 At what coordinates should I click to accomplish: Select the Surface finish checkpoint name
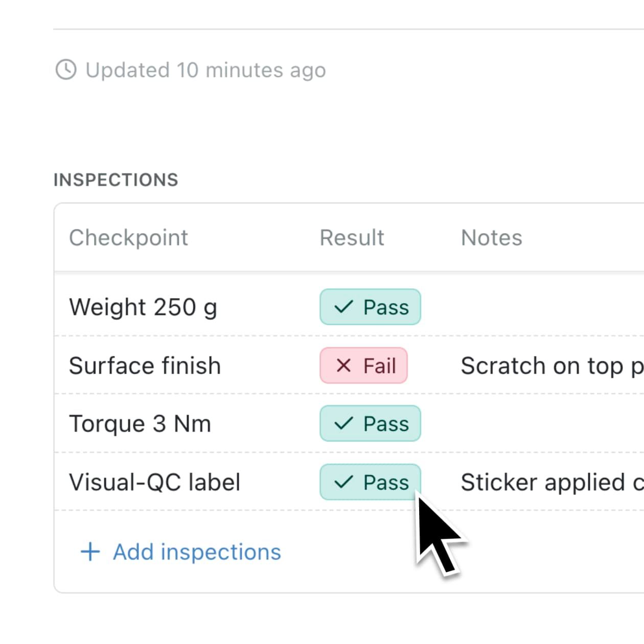(x=145, y=365)
